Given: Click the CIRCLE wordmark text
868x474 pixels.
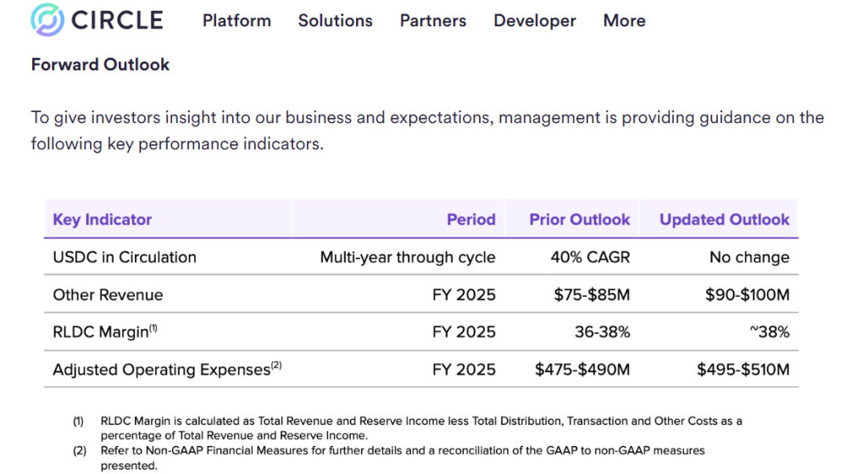Looking at the screenshot, I should tap(117, 20).
